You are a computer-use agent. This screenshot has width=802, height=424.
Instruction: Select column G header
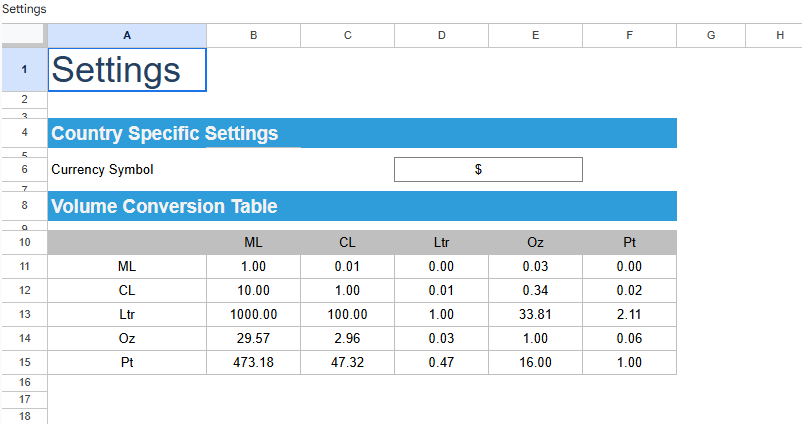click(710, 35)
